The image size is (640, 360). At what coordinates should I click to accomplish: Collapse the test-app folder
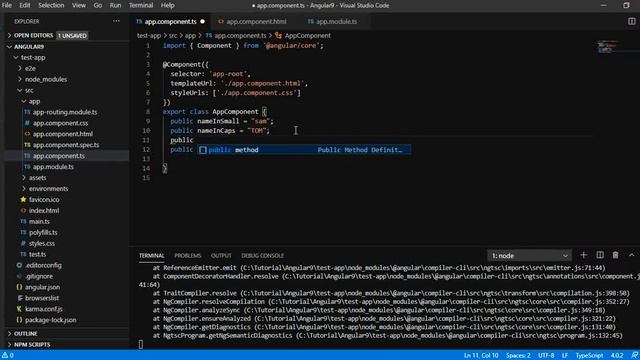pyautogui.click(x=33, y=58)
